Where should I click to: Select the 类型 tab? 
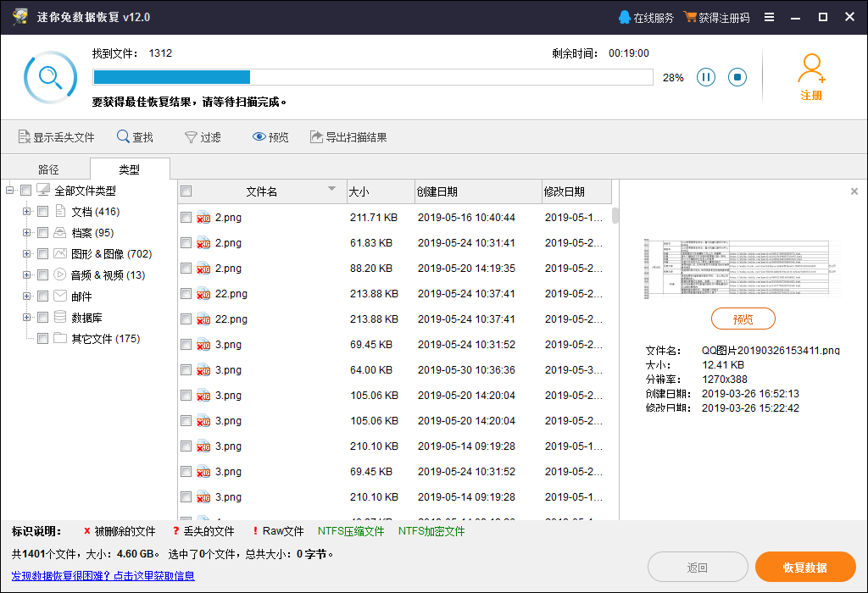(130, 169)
